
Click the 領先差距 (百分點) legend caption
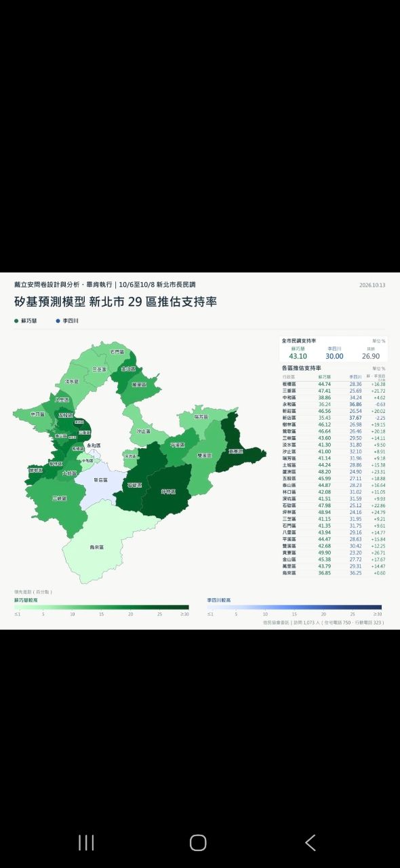[33, 592]
